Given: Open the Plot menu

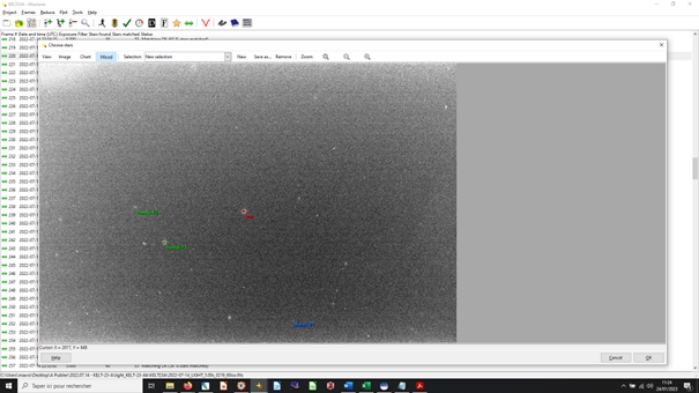Looking at the screenshot, I should coord(63,12).
